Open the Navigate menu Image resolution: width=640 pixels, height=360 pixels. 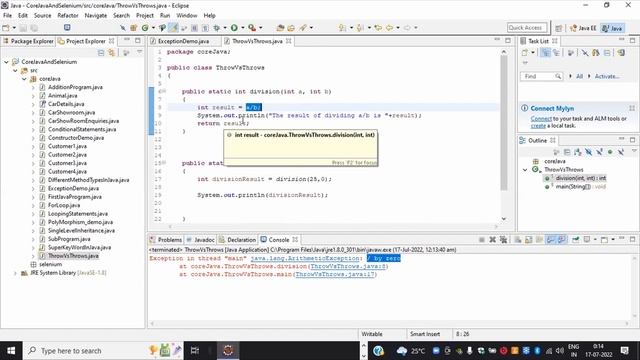tap(96, 16)
